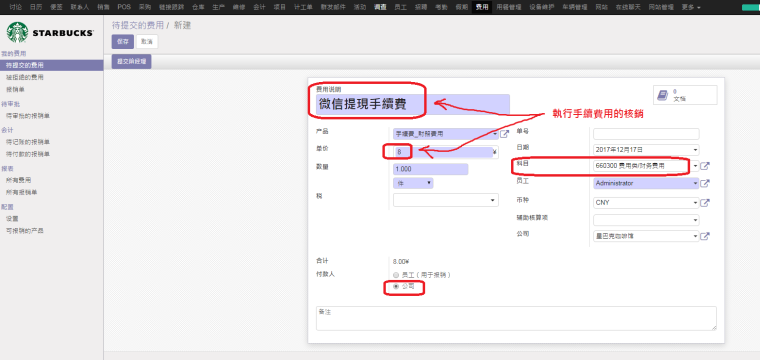Open 可报销的产品 in sidebar
Viewport: 760px width, 360px height.
tap(25, 231)
